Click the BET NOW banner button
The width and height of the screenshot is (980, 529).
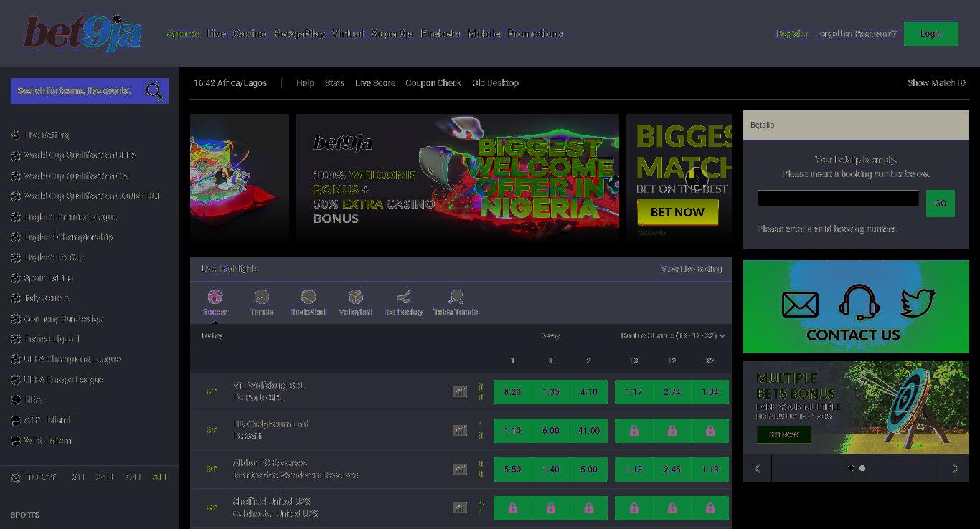pyautogui.click(x=677, y=212)
